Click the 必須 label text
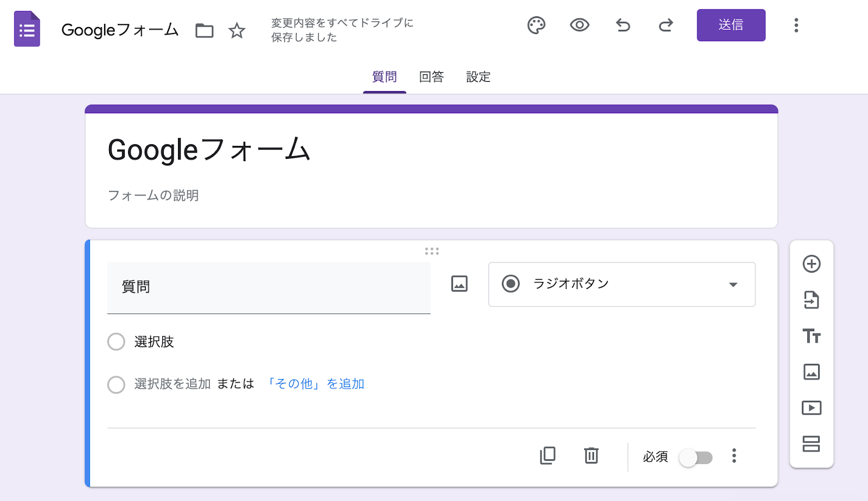Viewport: 868px width, 501px height. pos(655,457)
